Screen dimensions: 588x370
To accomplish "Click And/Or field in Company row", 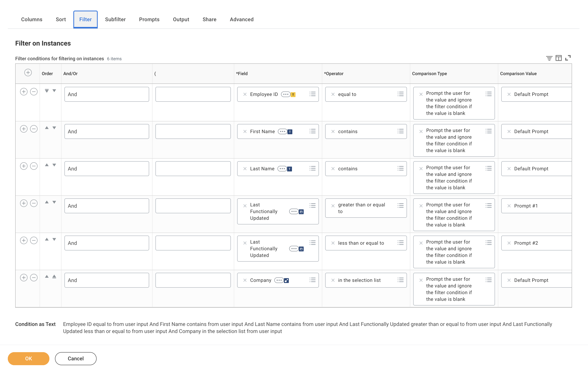I will 107,280.
